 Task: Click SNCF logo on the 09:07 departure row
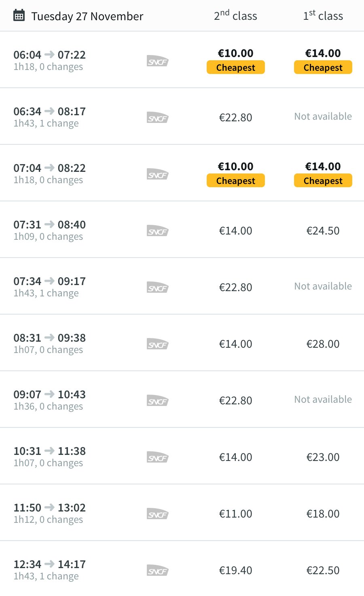coord(157,401)
